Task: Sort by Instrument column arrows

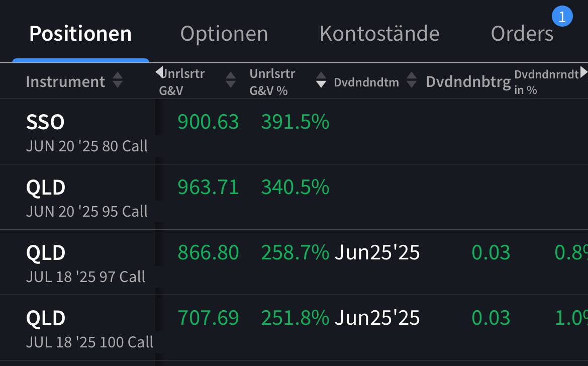Action: (118, 80)
